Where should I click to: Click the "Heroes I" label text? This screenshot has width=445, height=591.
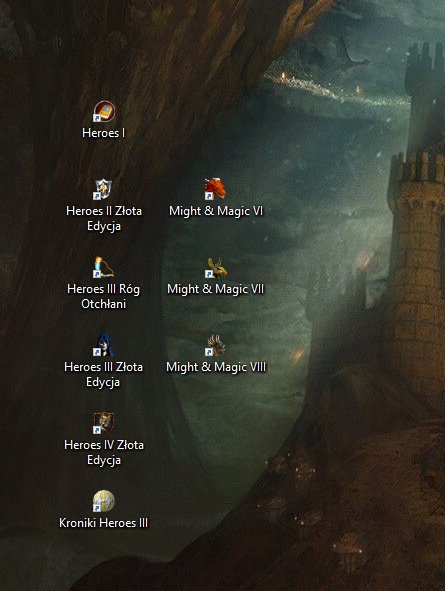104,133
